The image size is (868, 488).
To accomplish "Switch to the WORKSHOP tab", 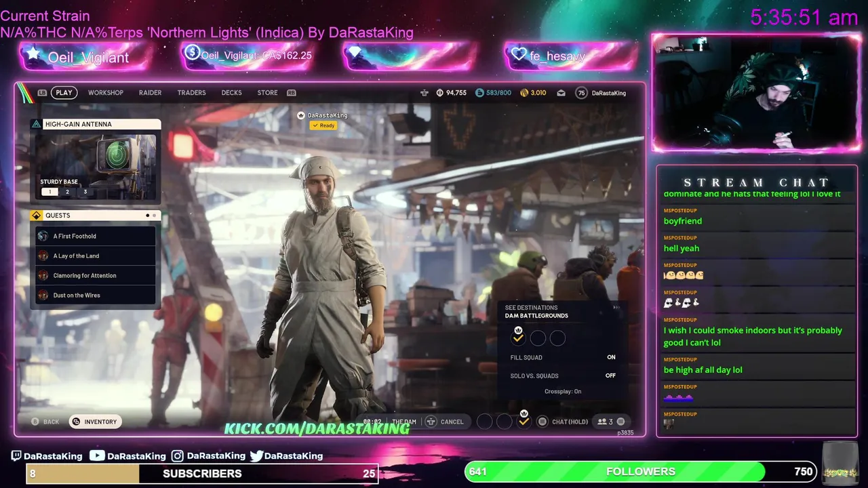I will 106,93.
